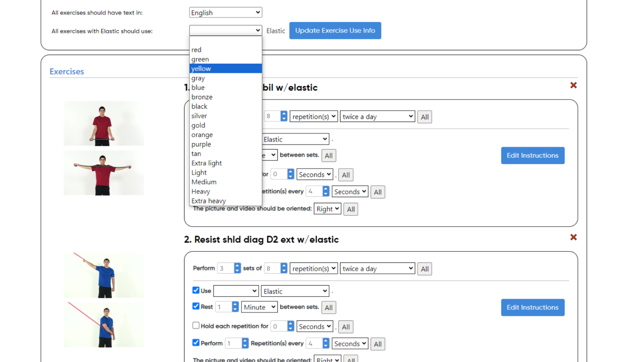Select 'yellow' from the open color list
Image resolution: width=644 pixels, height=362 pixels.
pos(201,68)
